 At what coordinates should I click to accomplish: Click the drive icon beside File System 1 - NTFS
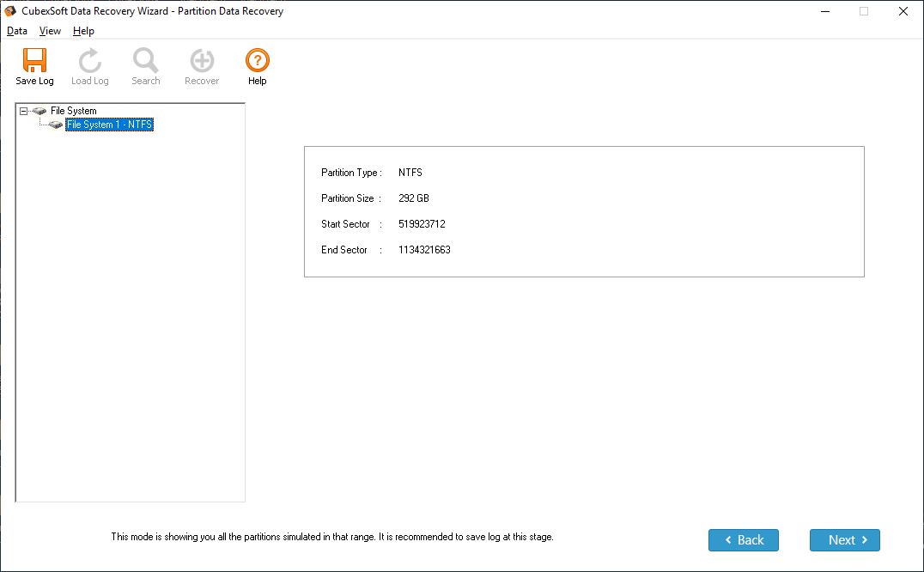[56, 125]
